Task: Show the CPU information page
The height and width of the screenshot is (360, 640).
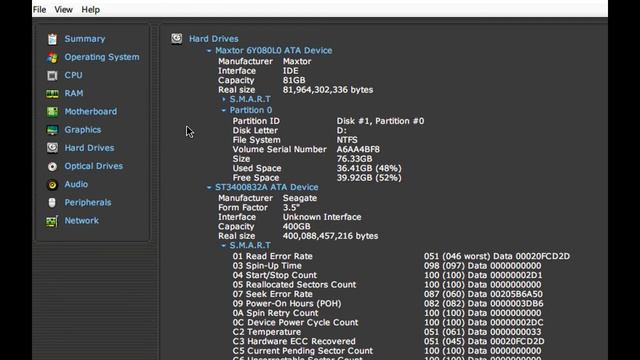Action: (x=73, y=75)
